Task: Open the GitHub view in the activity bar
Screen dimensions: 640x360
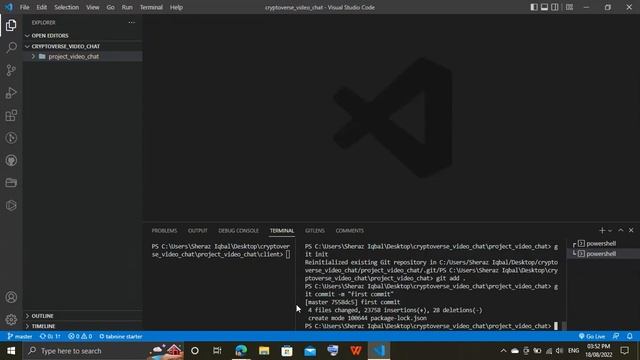Action: [x=11, y=160]
